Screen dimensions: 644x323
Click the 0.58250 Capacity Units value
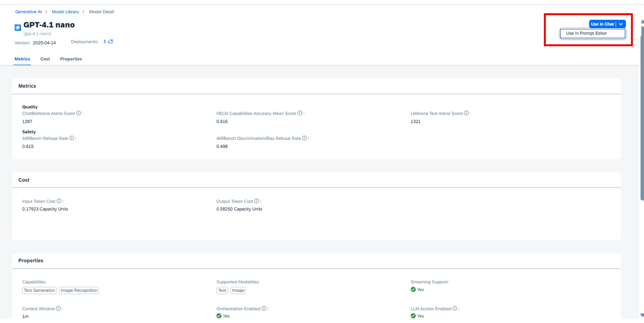pyautogui.click(x=239, y=209)
